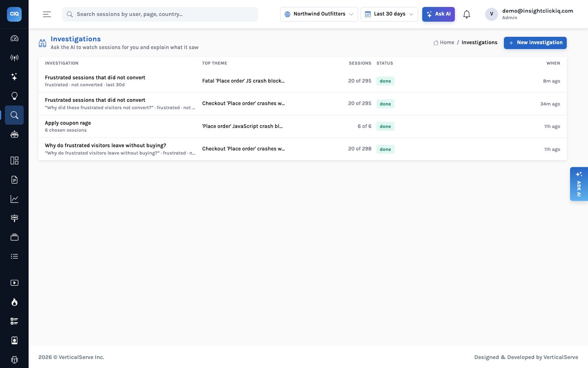Viewport: 588px width, 368px height.
Task: Open the play-button replay sidebar icon
Action: coord(14,283)
